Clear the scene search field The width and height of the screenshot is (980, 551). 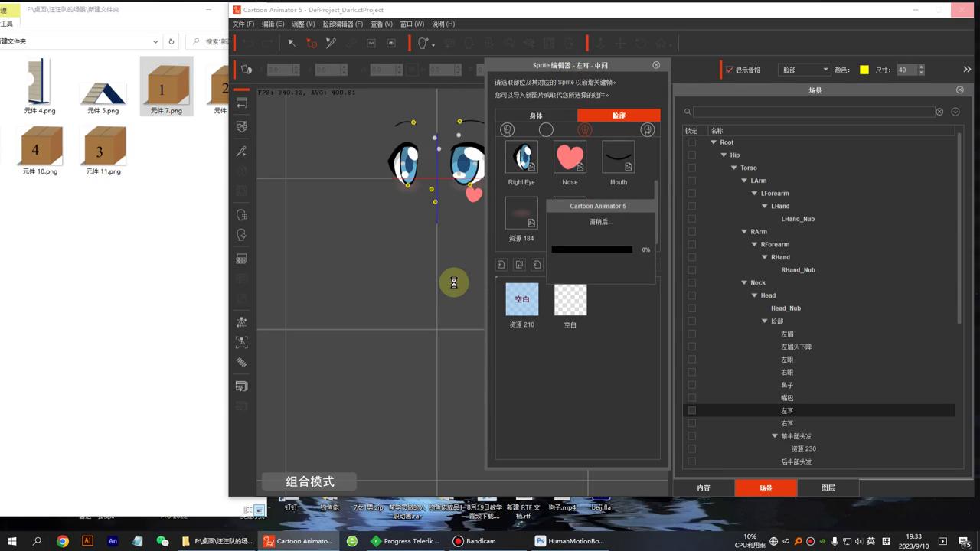[x=939, y=112]
